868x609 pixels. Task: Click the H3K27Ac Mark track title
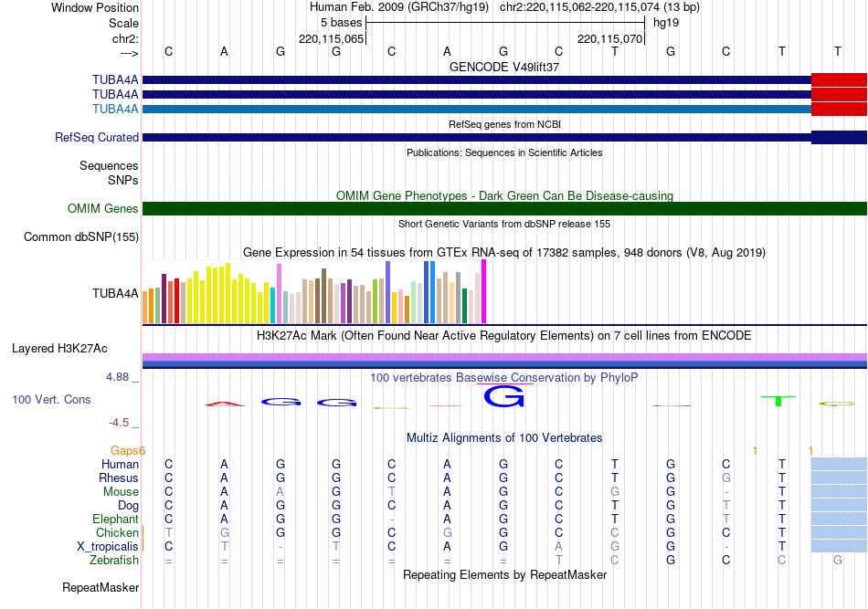tap(504, 336)
